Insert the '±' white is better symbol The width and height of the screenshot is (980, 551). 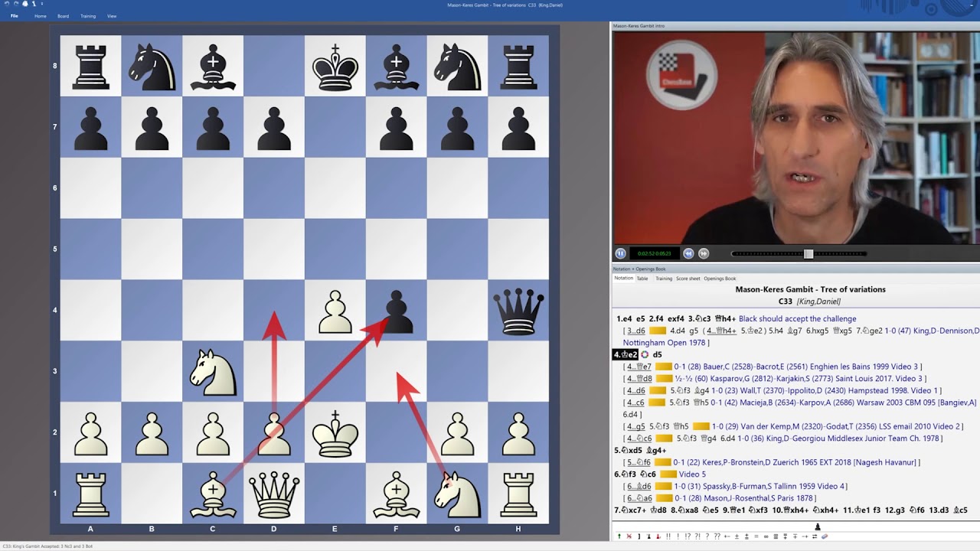point(737,536)
